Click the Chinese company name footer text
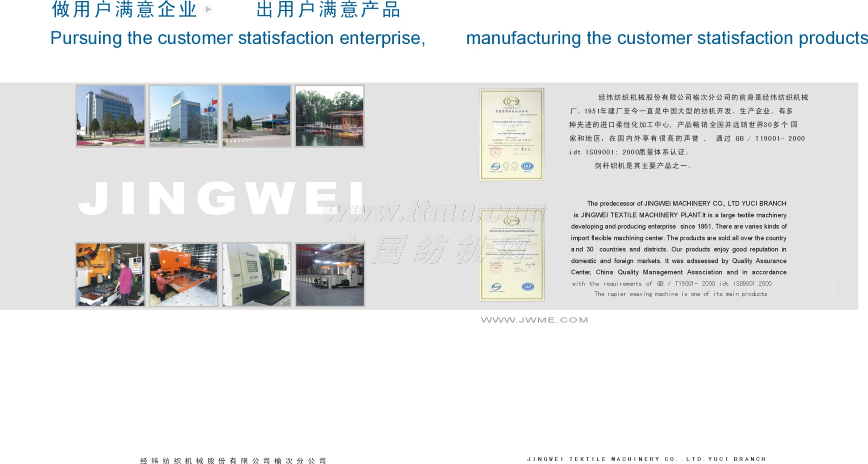 233,461
